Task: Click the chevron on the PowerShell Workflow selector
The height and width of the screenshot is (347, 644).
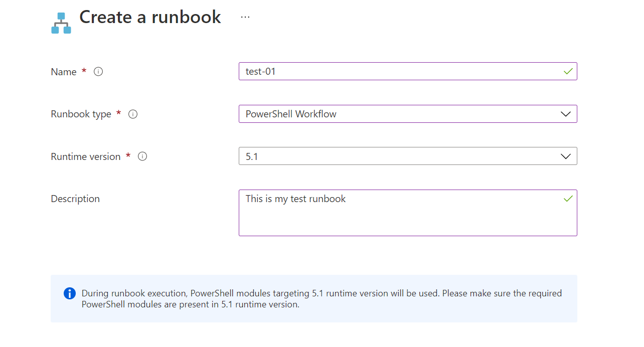Action: 566,114
